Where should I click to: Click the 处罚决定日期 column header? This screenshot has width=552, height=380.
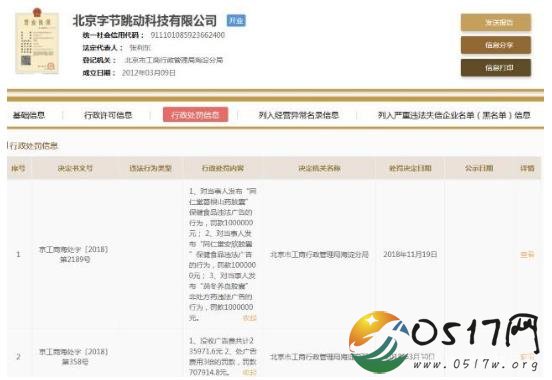410,168
